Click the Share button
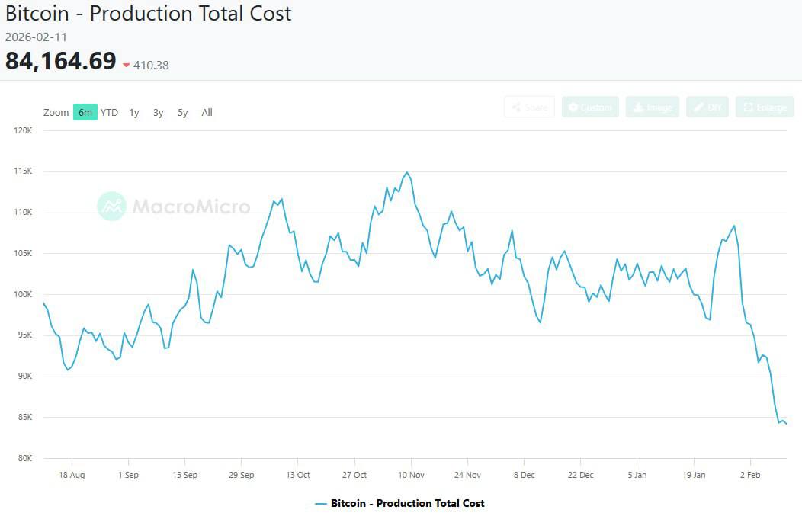The image size is (802, 532). coord(529,107)
